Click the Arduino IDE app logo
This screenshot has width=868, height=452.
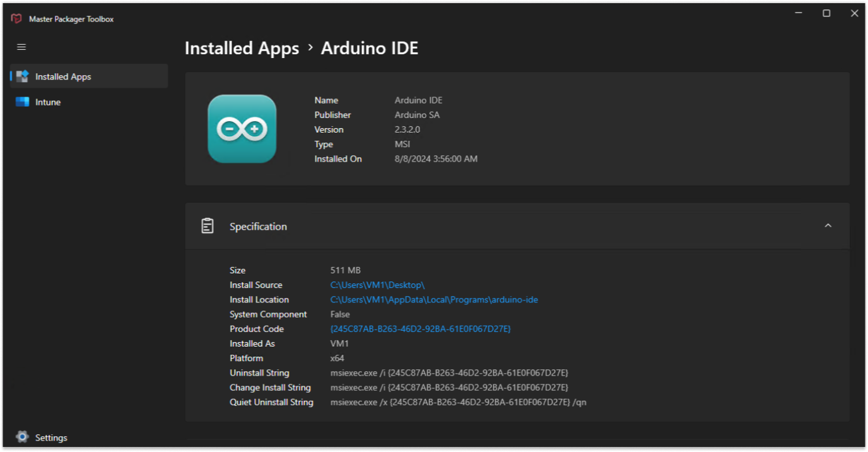pyautogui.click(x=242, y=129)
